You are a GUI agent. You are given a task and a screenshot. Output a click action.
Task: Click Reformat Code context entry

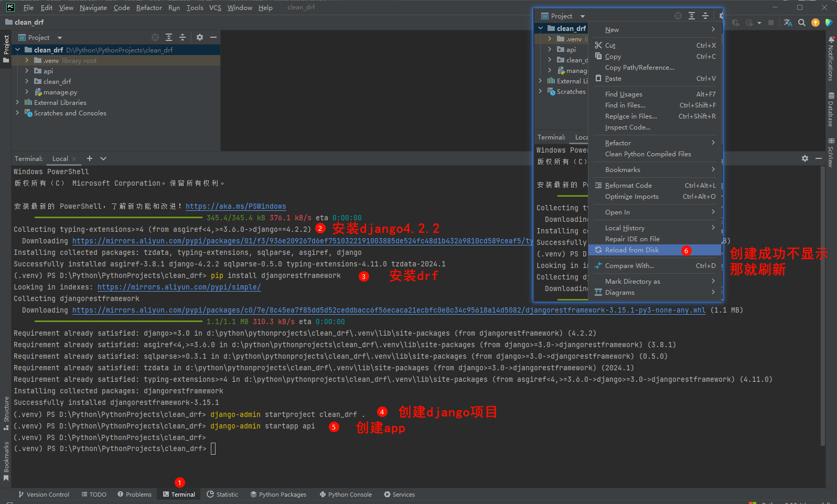click(654, 186)
